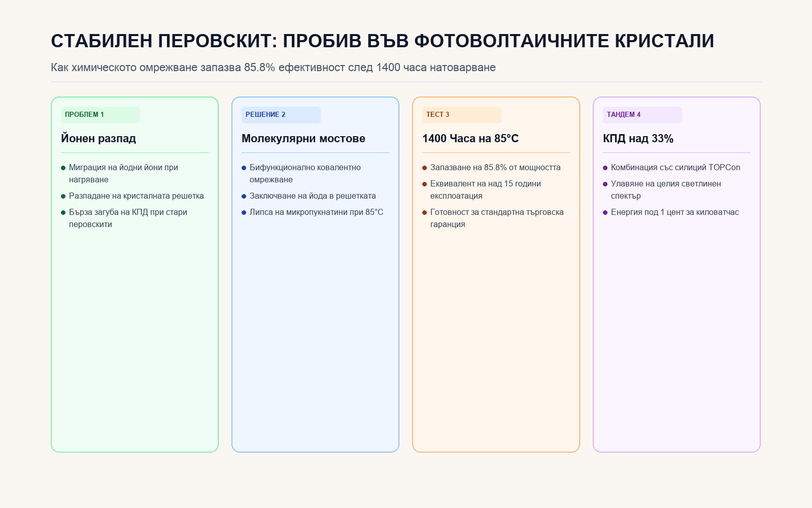
Task: Click the ПРОБЛЕМ 1 badge
Action: tap(100, 115)
